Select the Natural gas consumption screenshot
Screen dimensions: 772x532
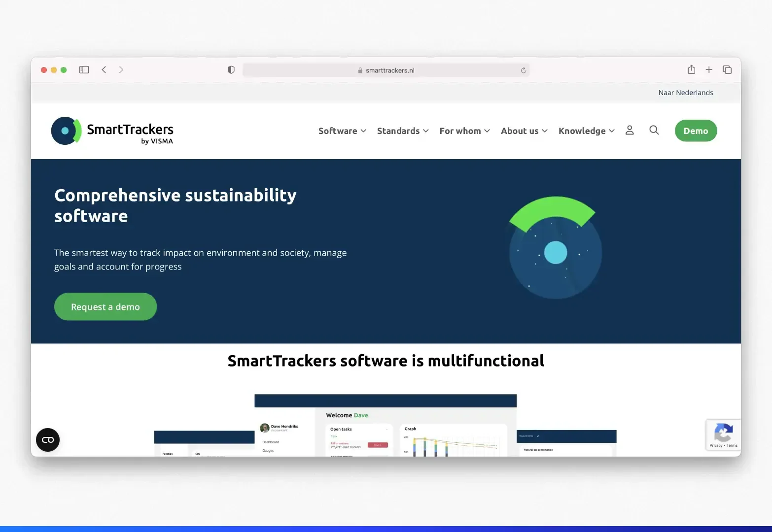pos(566,443)
